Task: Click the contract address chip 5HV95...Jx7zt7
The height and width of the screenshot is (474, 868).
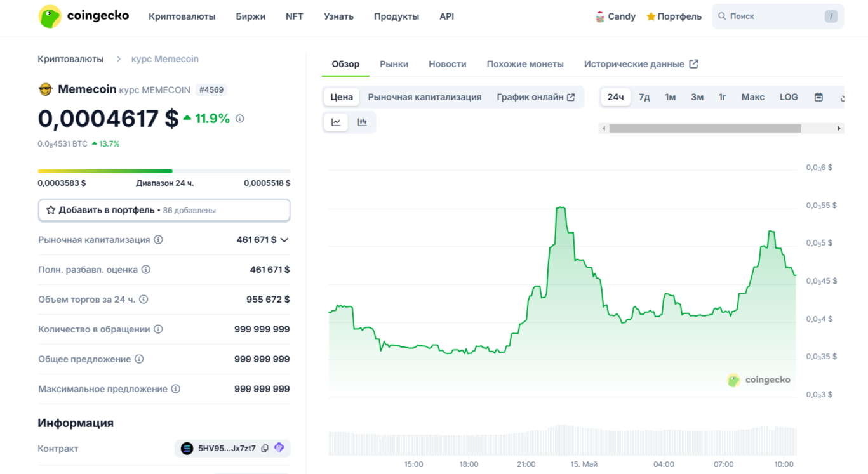Action: pyautogui.click(x=232, y=449)
